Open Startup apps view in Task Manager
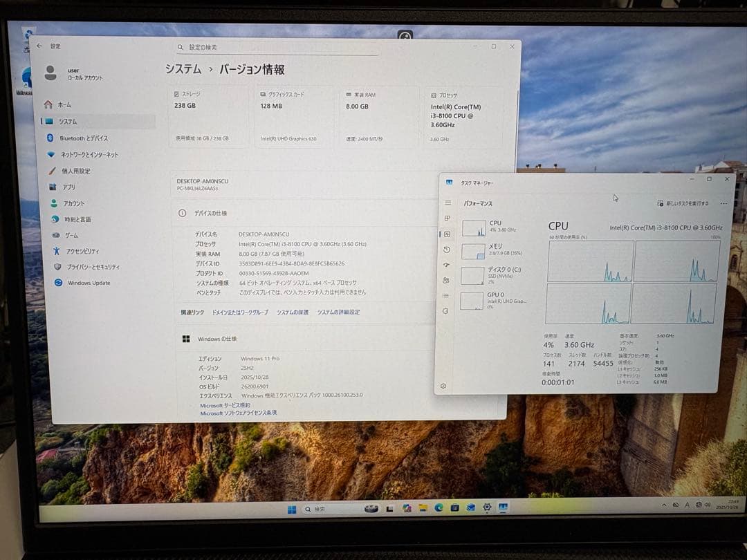 (x=447, y=265)
